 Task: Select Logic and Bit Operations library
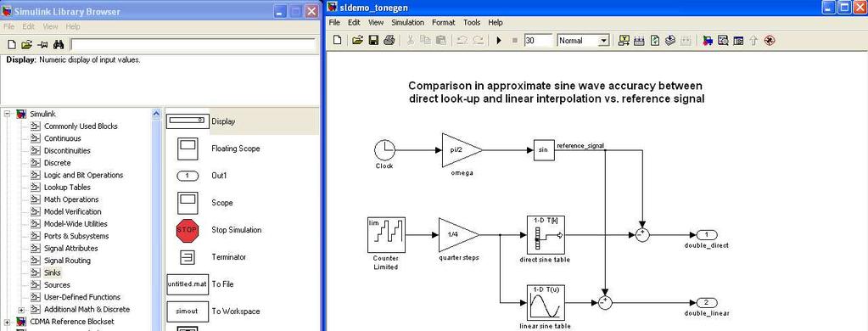pyautogui.click(x=84, y=175)
